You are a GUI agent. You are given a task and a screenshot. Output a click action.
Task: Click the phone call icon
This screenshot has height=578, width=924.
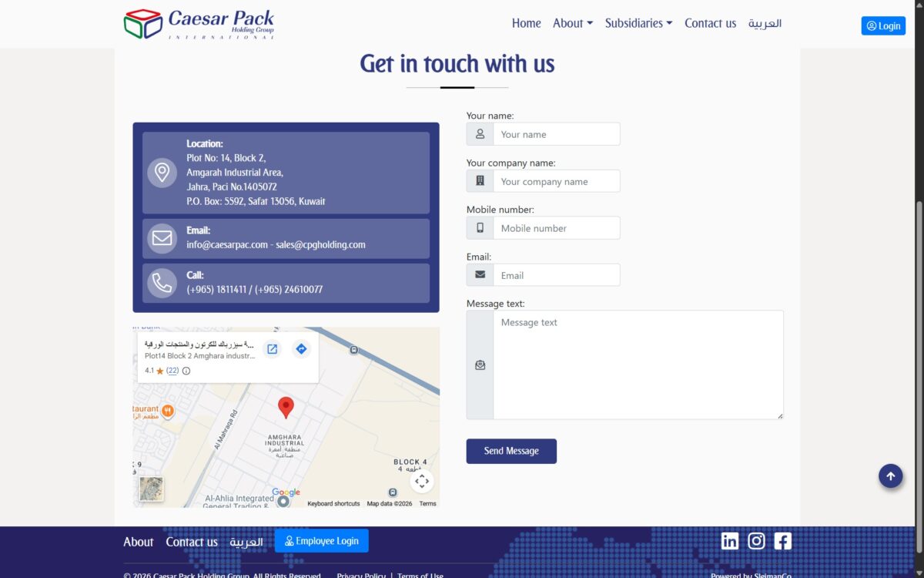tap(162, 283)
